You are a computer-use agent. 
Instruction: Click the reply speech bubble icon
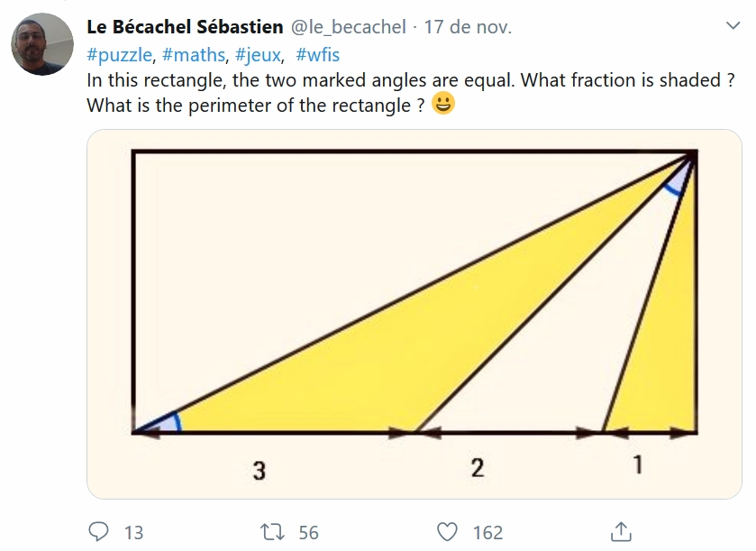(98, 532)
